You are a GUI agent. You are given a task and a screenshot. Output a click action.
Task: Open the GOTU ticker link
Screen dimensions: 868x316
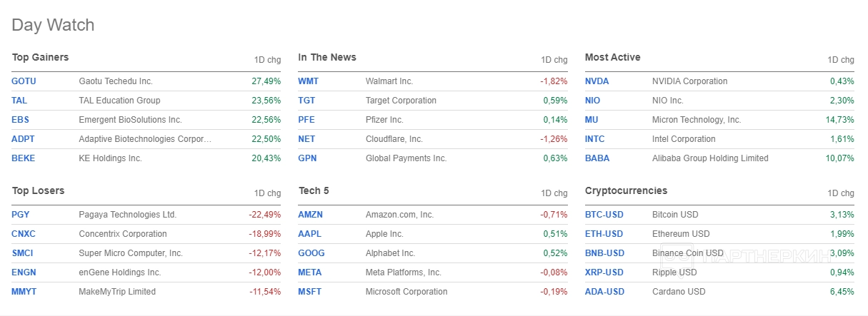24,81
